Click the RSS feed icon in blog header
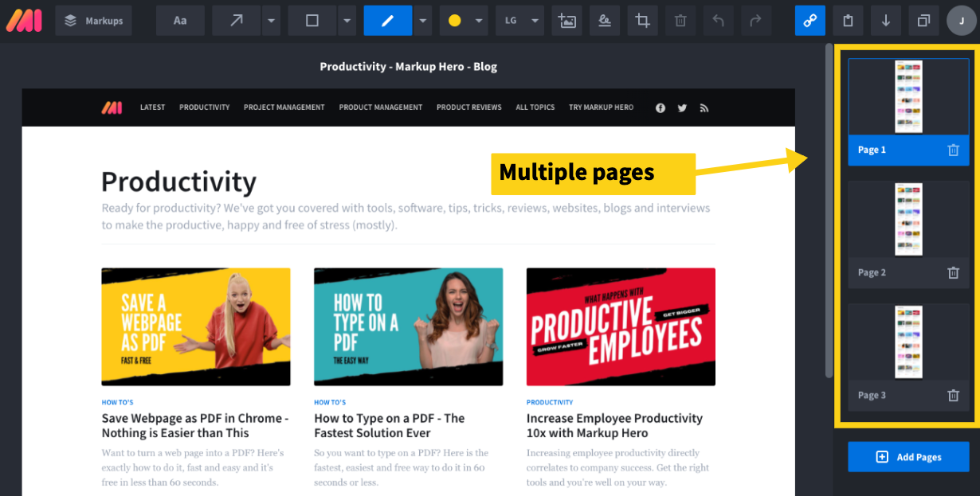The image size is (980, 496). coord(704,108)
